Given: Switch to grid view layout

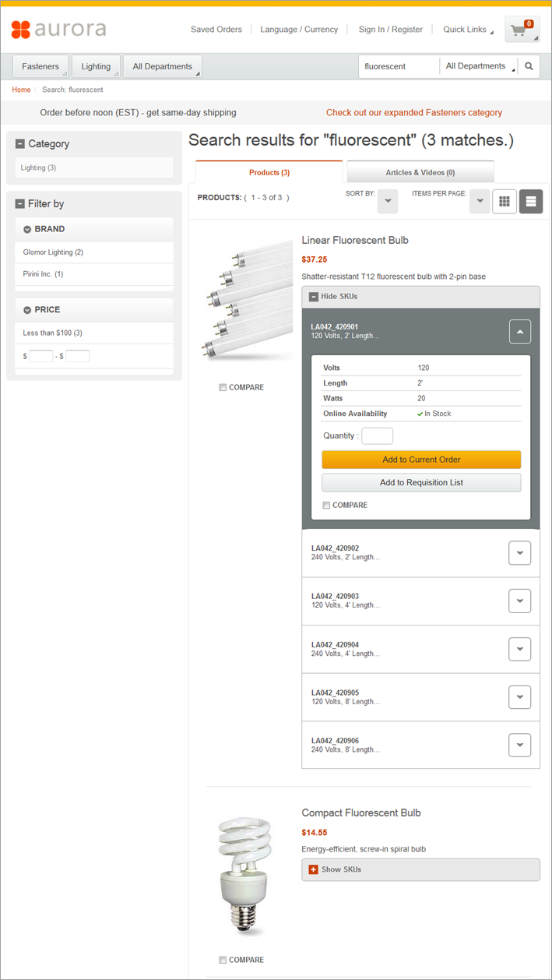Looking at the screenshot, I should click(504, 201).
